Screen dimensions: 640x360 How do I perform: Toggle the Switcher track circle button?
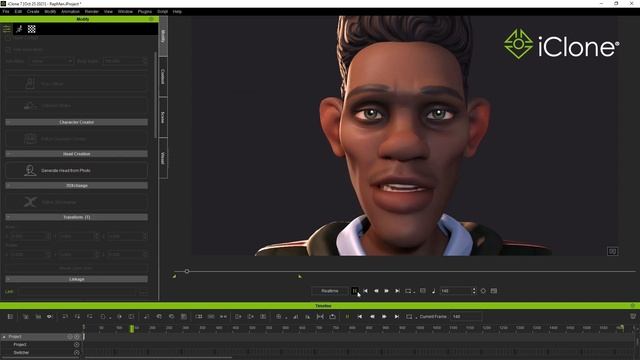coord(76,352)
